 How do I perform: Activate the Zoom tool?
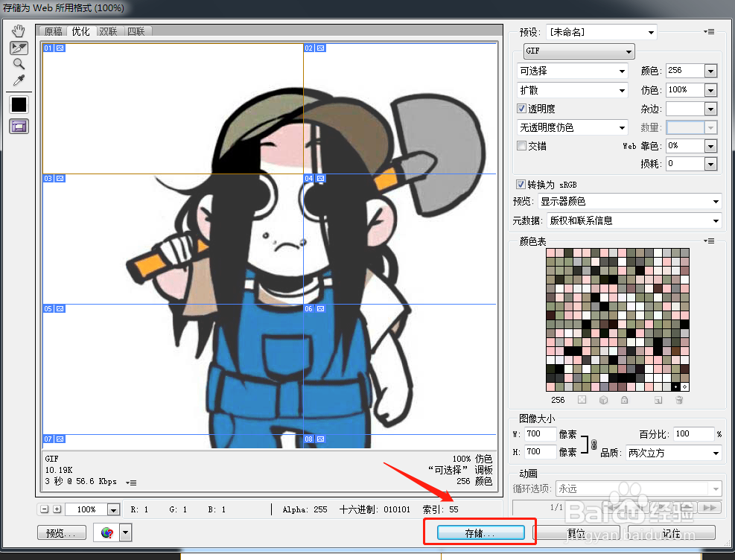pos(18,64)
